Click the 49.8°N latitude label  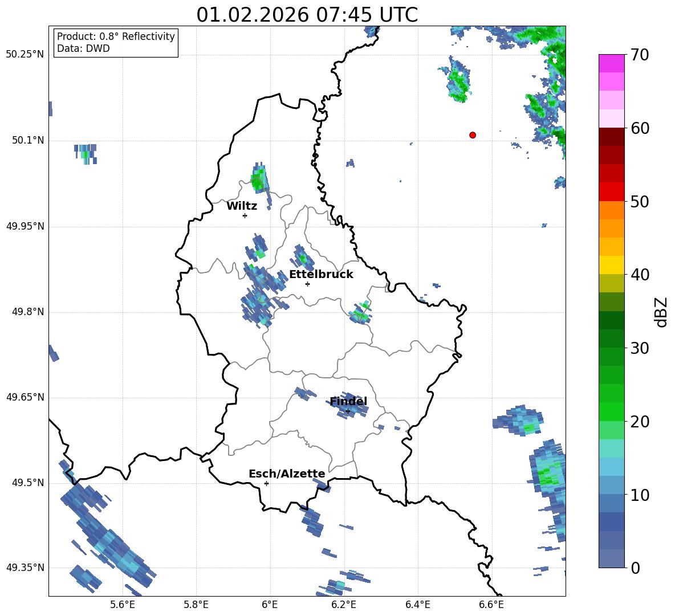[x=27, y=312]
